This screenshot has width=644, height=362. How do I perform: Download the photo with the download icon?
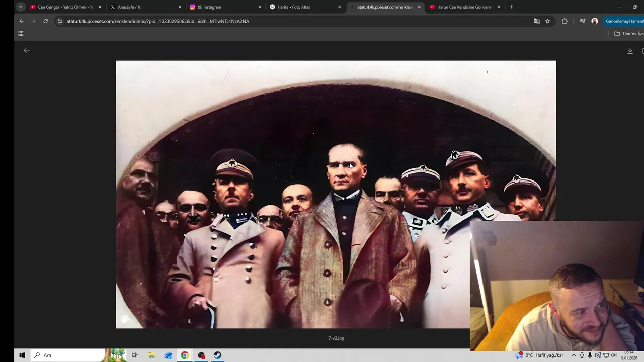click(630, 51)
